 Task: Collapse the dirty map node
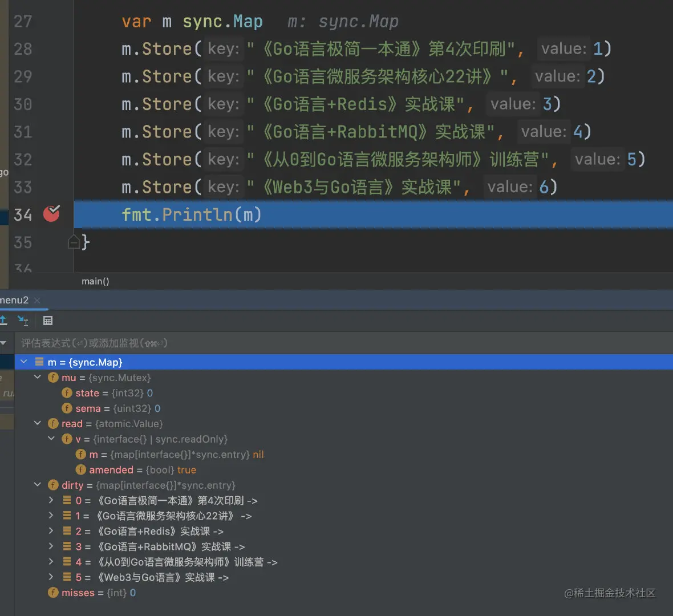pyautogui.click(x=38, y=485)
